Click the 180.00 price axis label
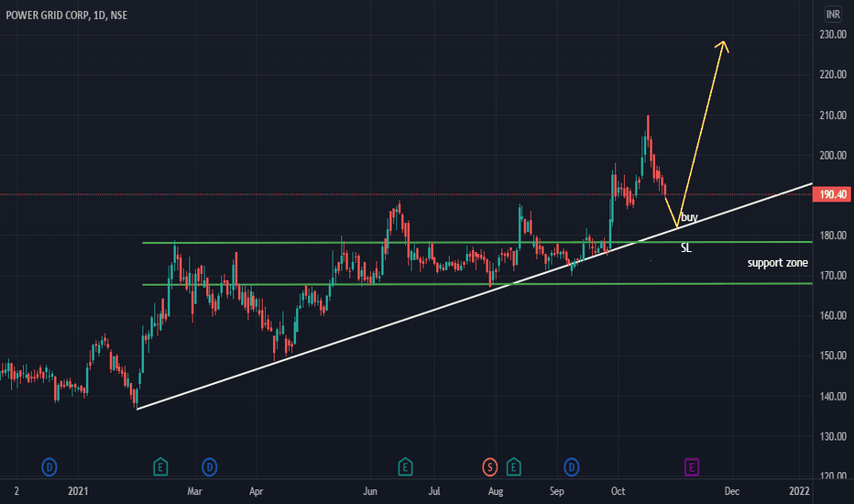The image size is (854, 504). [833, 236]
